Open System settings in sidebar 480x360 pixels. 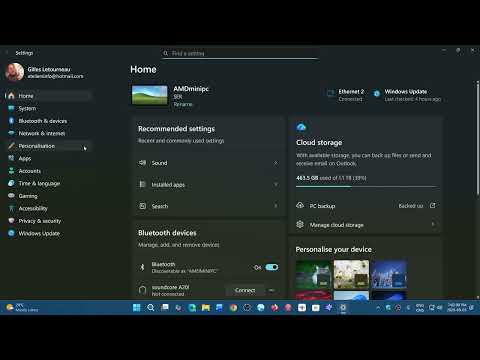coord(48,108)
